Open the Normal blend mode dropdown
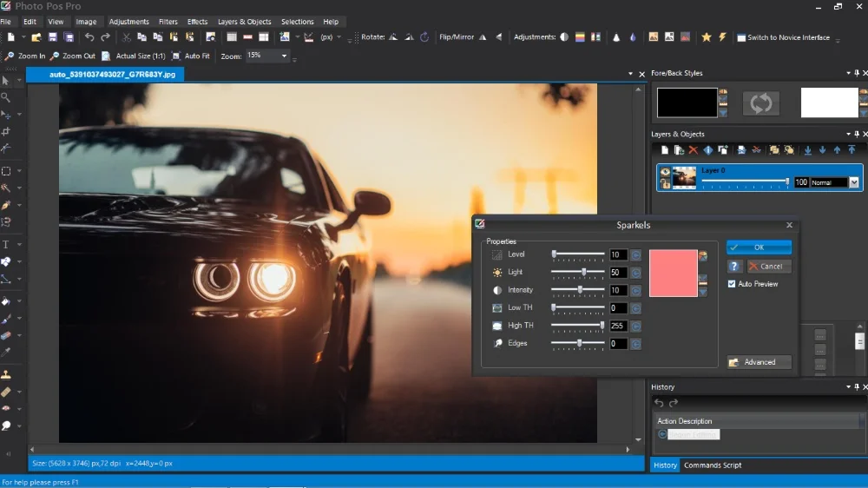The image size is (868, 488). point(853,182)
